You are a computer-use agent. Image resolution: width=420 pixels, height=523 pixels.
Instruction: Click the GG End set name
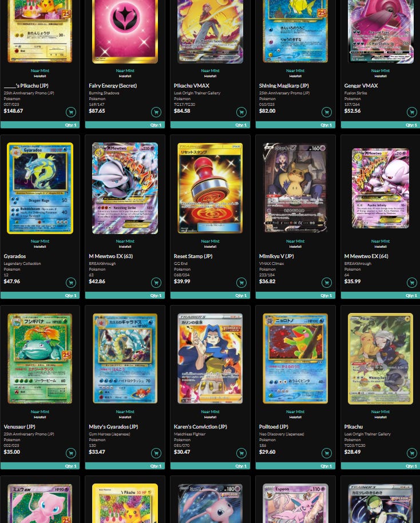[x=180, y=263]
